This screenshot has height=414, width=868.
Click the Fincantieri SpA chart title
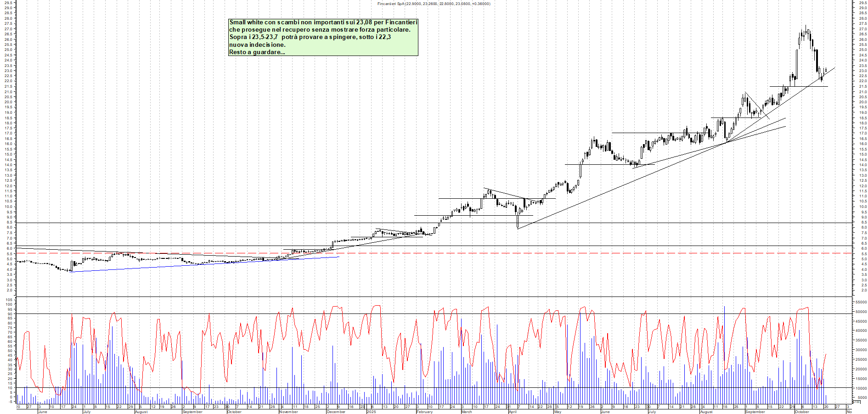tap(433, 4)
